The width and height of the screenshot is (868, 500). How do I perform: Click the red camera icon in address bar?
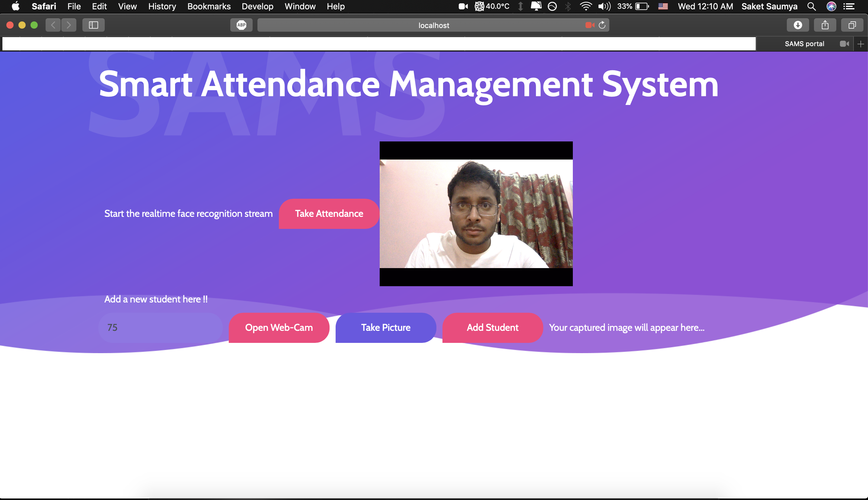pos(590,25)
